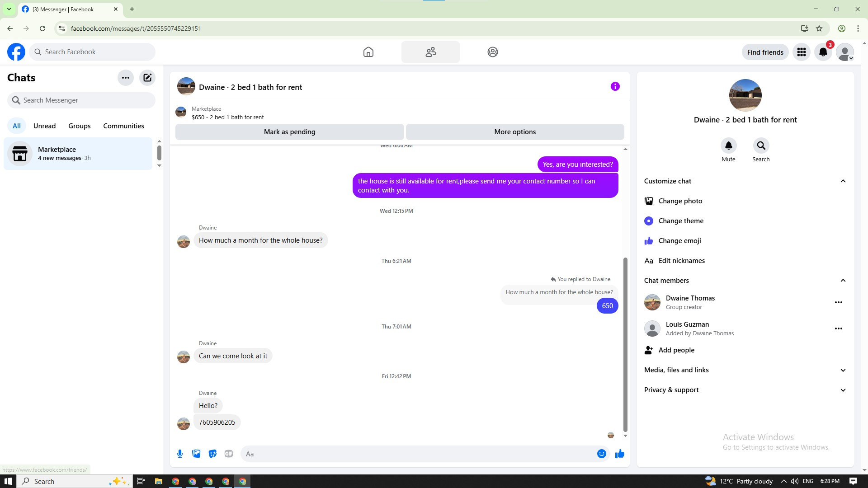Open Edit nicknames option
Screen dimensions: 868x488
[745, 261]
